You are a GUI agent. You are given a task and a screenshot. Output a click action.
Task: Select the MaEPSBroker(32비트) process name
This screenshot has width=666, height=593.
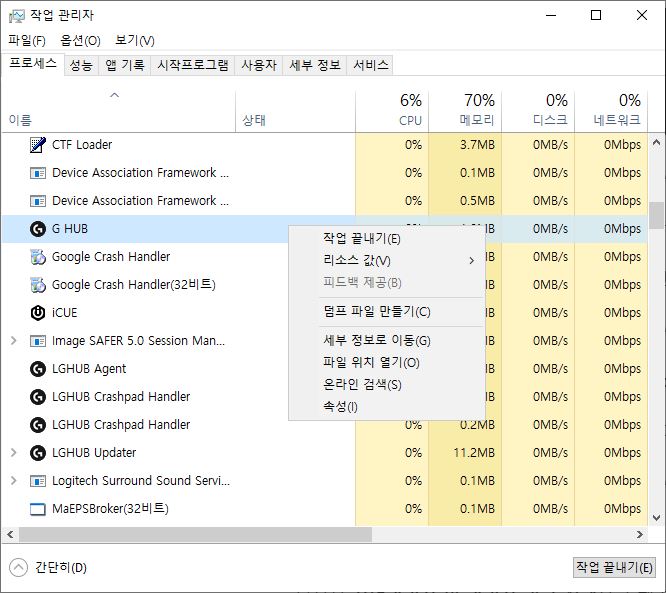coord(110,509)
